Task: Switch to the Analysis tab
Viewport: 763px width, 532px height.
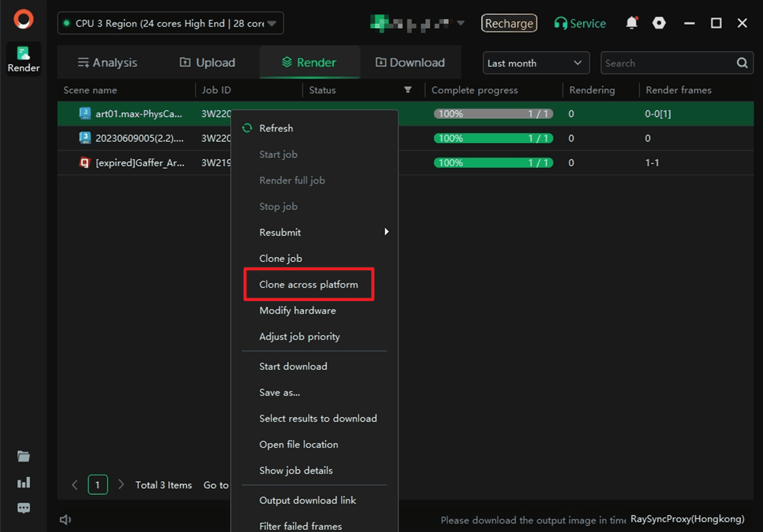Action: click(107, 63)
